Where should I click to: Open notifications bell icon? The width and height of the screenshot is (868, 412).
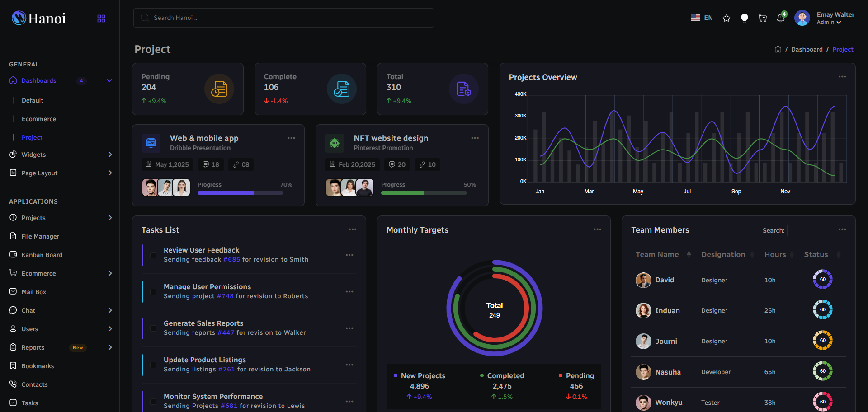(x=781, y=18)
